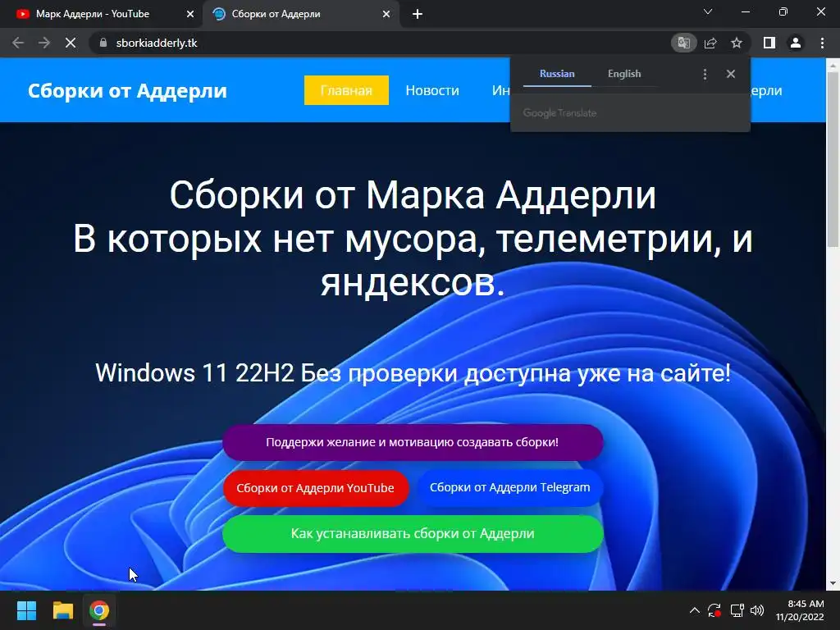Open translate popup options menu
Viewport: 840px width, 630px height.
point(705,74)
